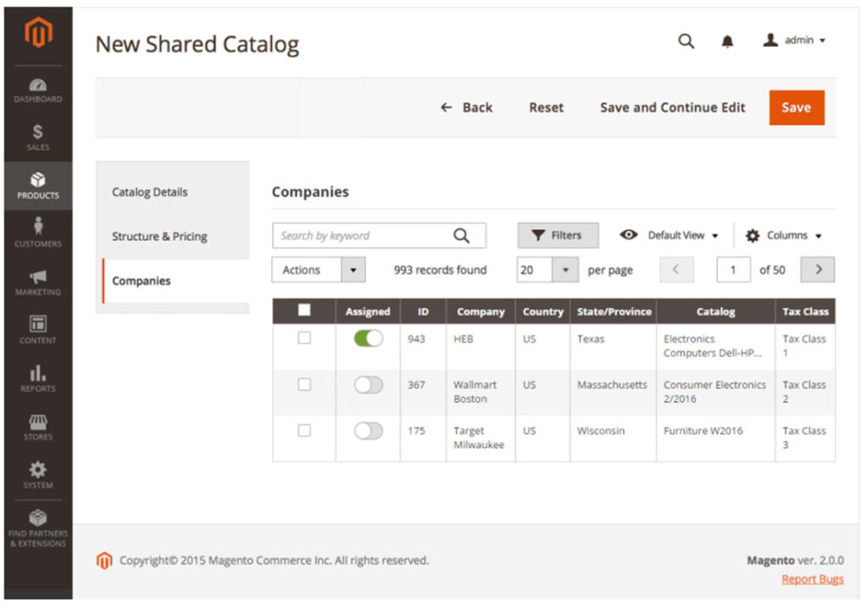Click the Search by keyword field
This screenshot has height=609, width=868.
pyautogui.click(x=379, y=236)
